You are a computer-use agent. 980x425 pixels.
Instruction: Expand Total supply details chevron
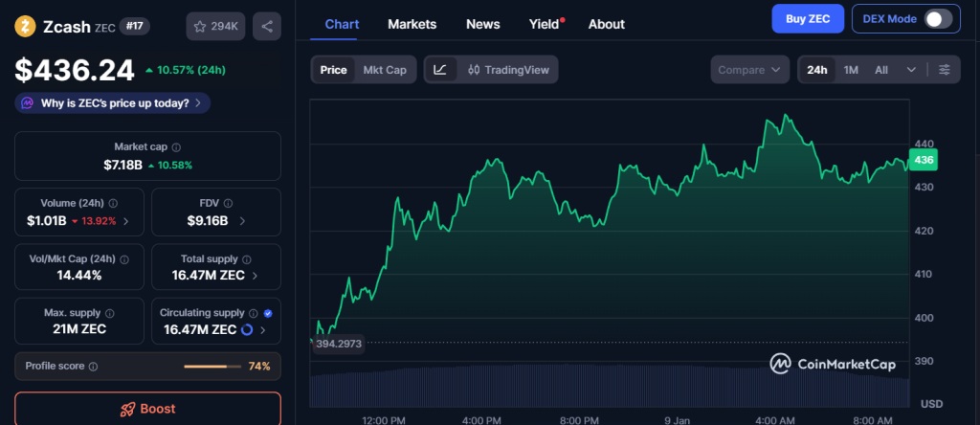pyautogui.click(x=255, y=276)
